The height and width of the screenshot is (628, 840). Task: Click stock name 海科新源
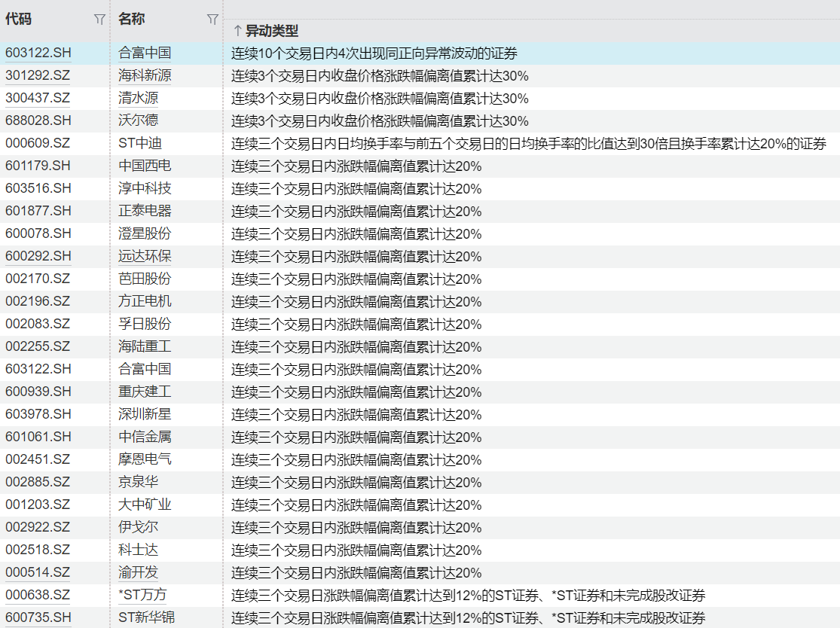point(145,76)
